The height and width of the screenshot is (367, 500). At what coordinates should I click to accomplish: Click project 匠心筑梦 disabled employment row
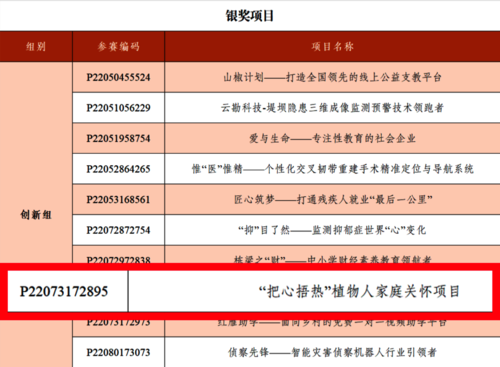coord(333,199)
